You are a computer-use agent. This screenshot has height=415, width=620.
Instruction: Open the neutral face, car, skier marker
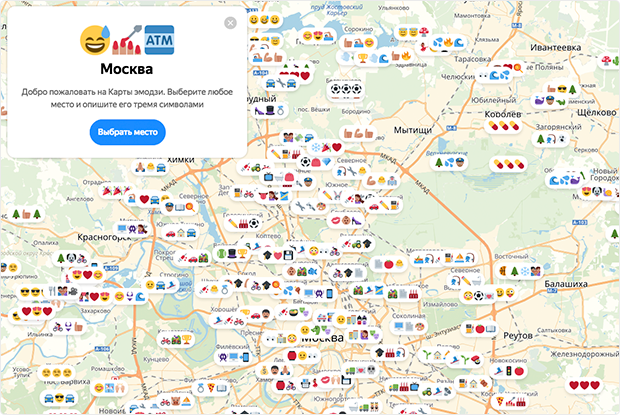tap(161, 285)
